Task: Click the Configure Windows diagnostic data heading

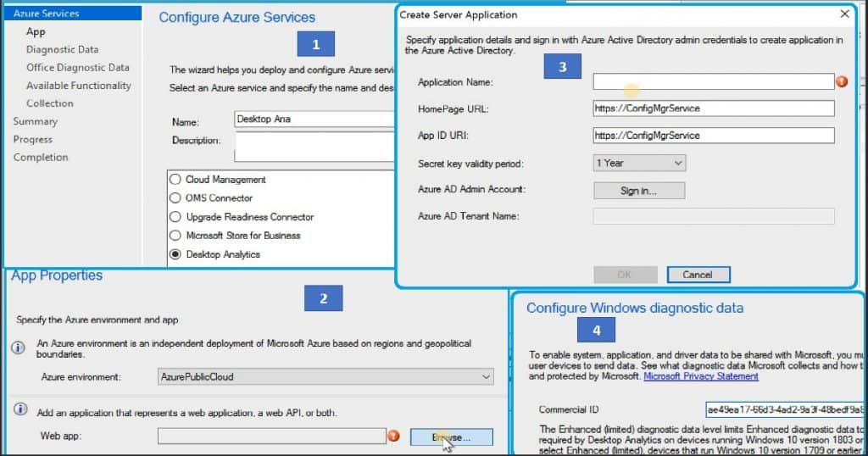Action: pyautogui.click(x=635, y=309)
